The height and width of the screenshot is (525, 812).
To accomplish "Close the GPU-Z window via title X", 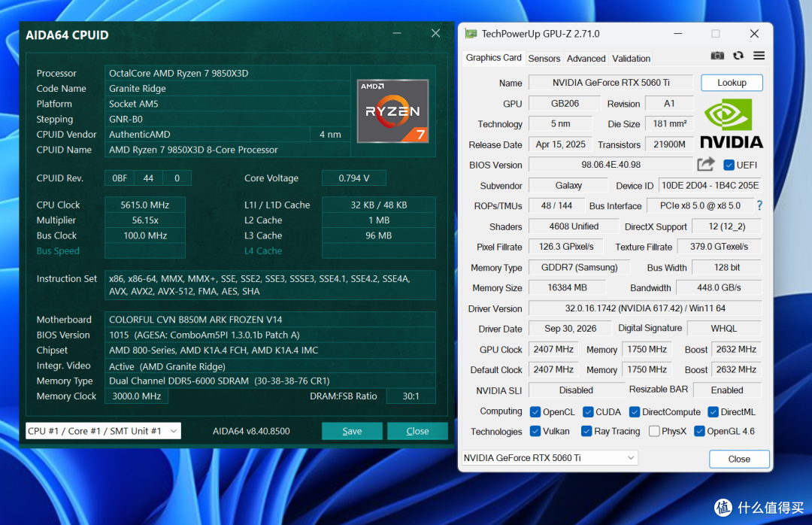I will (754, 34).
